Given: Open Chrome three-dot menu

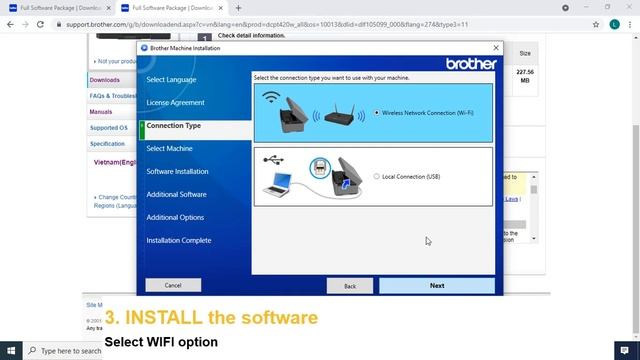Looking at the screenshot, I should click(x=630, y=24).
